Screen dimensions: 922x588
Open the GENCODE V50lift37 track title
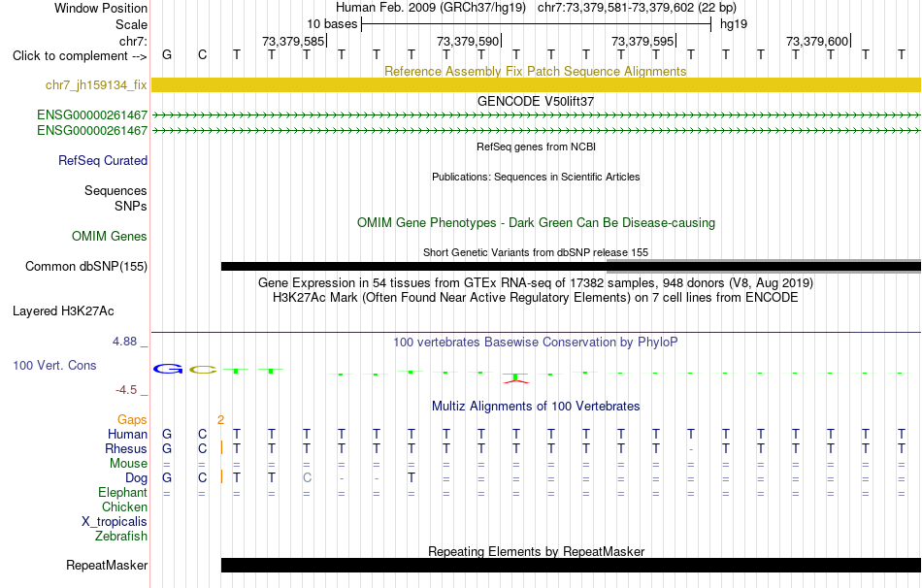535,101
